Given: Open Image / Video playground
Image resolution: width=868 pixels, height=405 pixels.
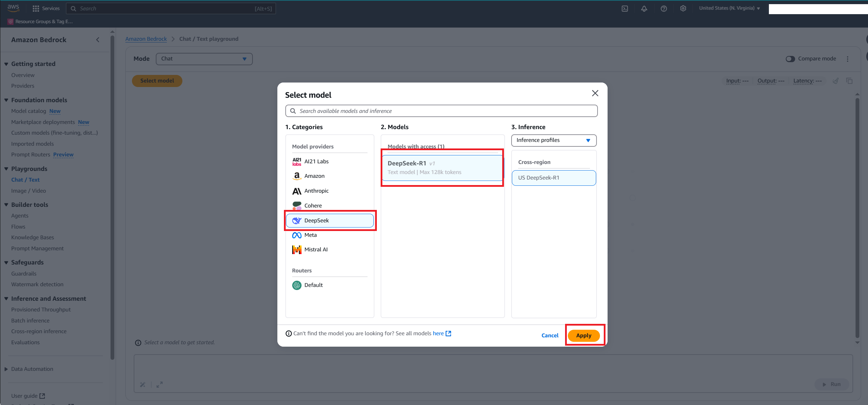Looking at the screenshot, I should pyautogui.click(x=28, y=191).
